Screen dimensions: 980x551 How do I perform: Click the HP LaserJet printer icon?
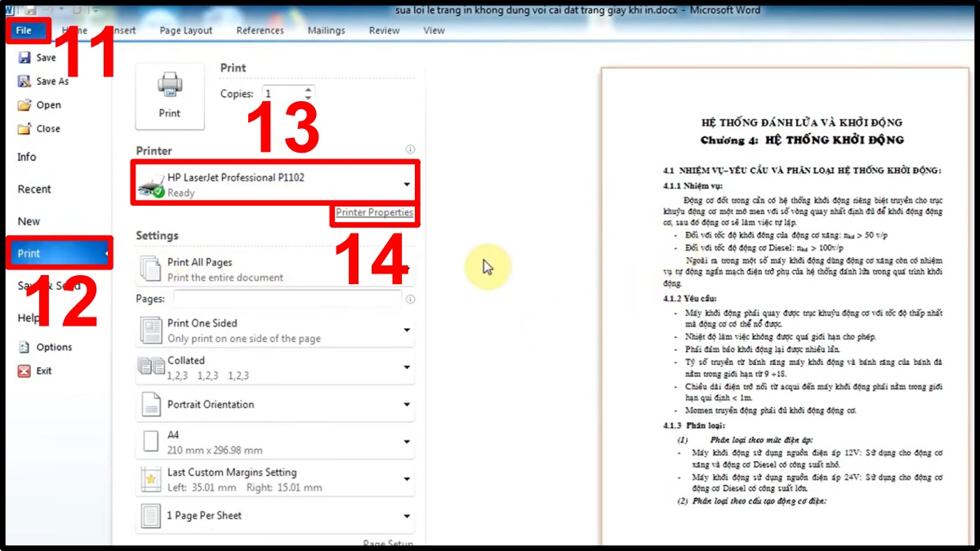click(x=150, y=185)
